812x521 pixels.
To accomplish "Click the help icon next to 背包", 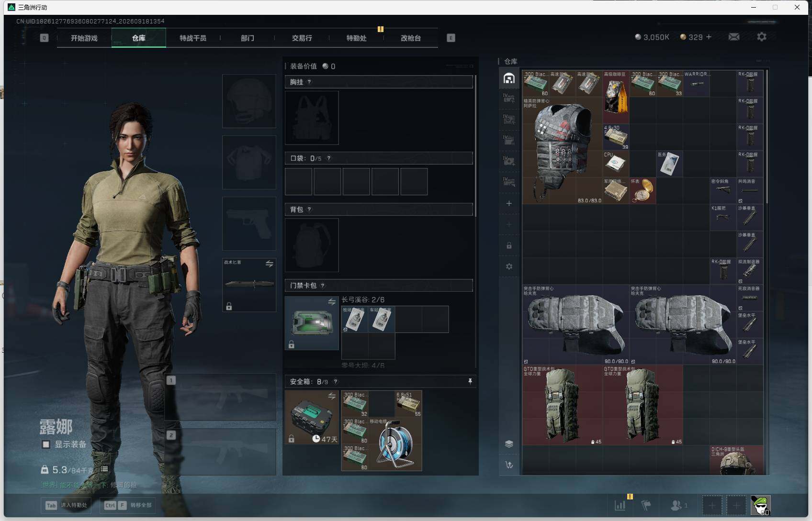I will point(309,209).
